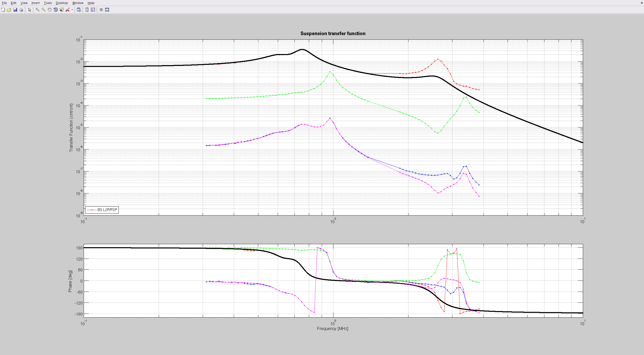The height and width of the screenshot is (355, 644).
Task: Open the Window menu
Action: coord(78,3)
